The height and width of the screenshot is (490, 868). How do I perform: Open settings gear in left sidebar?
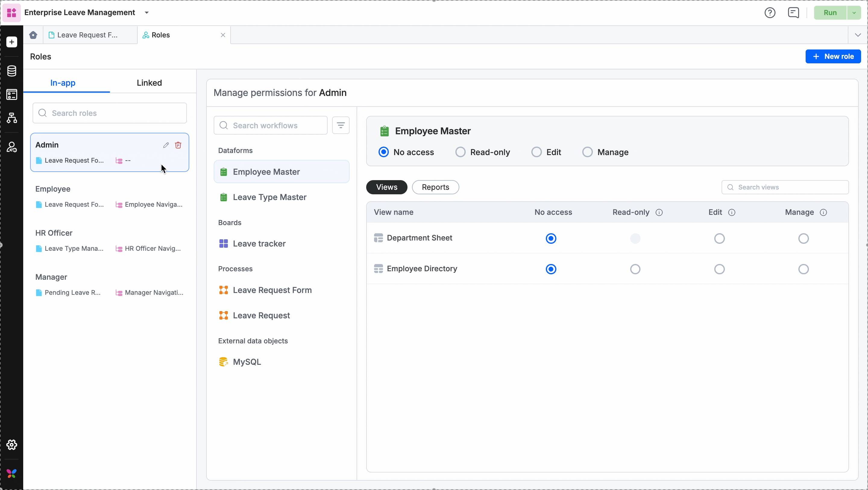12,445
